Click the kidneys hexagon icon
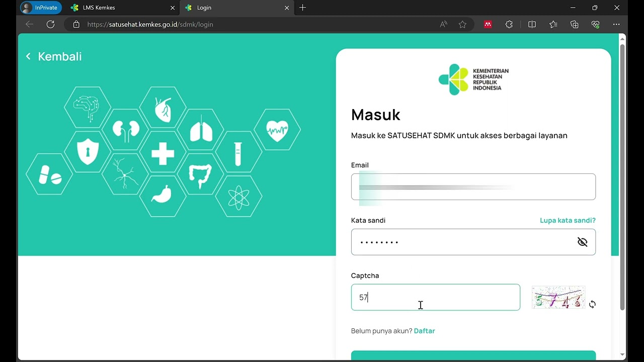The image size is (644, 362). tap(125, 129)
